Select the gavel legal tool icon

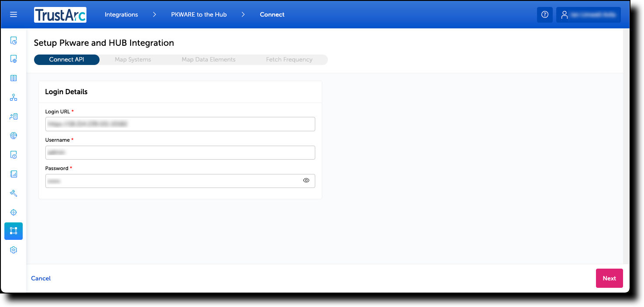[13, 193]
